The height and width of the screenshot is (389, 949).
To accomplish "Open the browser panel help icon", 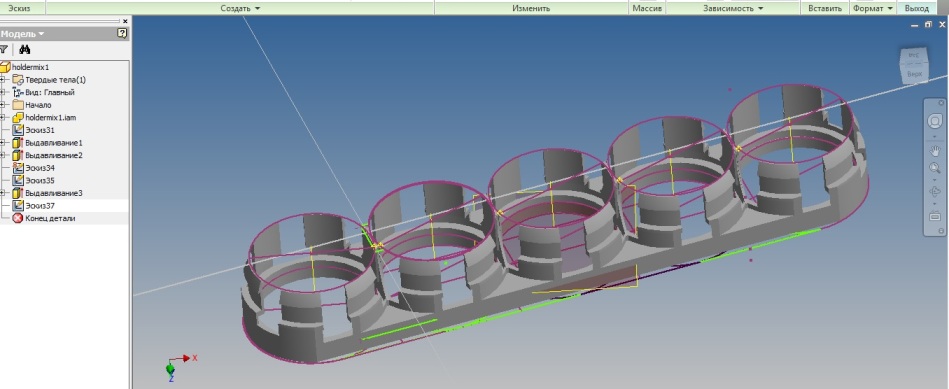I will 122,34.
